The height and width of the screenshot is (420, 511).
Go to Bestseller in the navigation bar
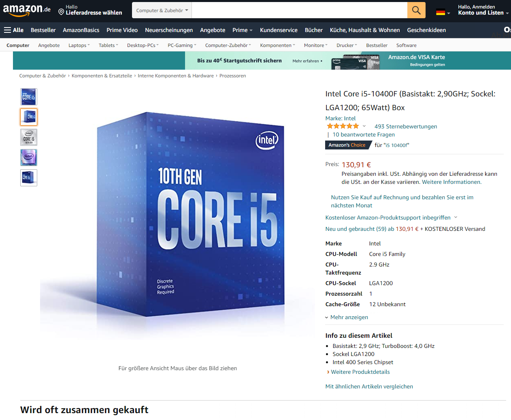(x=43, y=30)
